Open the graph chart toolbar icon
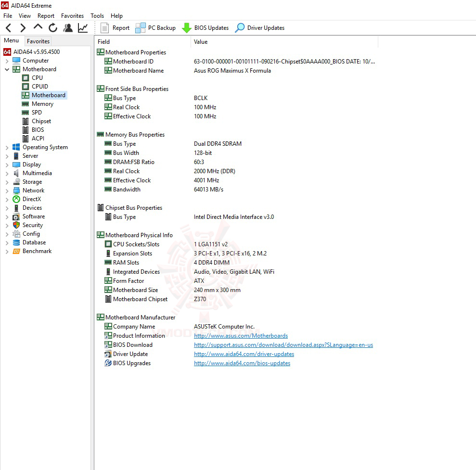Screen dimensions: 476x470 coord(83,28)
